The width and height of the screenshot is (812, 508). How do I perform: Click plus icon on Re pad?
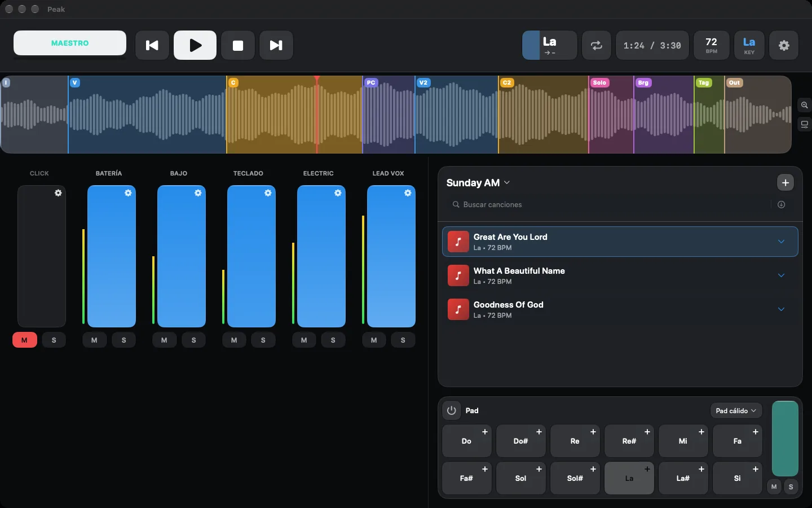click(x=593, y=432)
